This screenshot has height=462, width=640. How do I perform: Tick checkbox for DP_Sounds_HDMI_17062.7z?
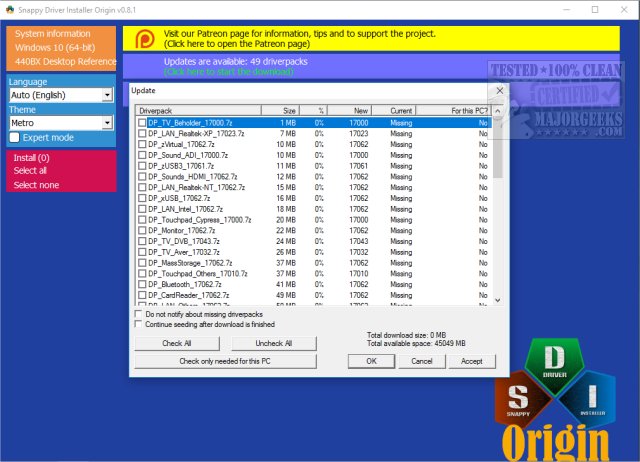[142, 177]
